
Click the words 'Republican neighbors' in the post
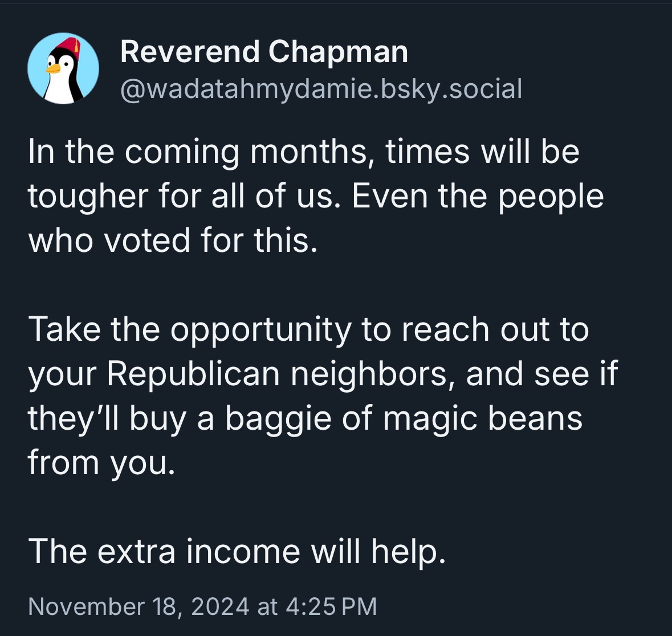point(277,374)
